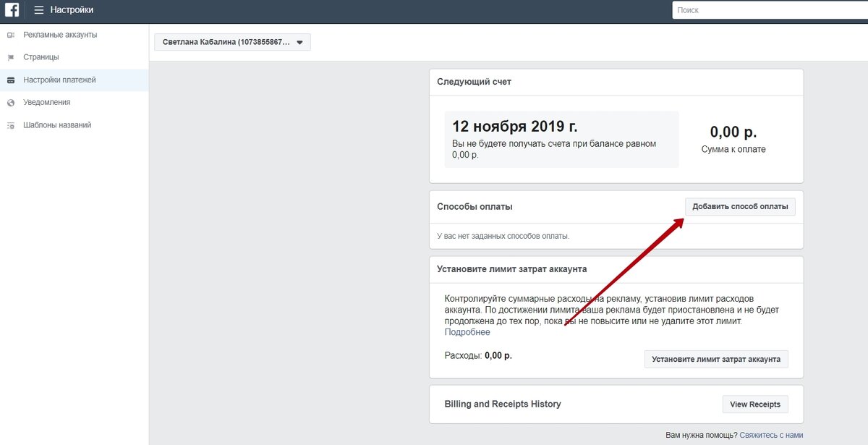Screen dimensions: 868x445
Task: Click У вас нет заданных способов оплаты text
Action: (x=503, y=236)
